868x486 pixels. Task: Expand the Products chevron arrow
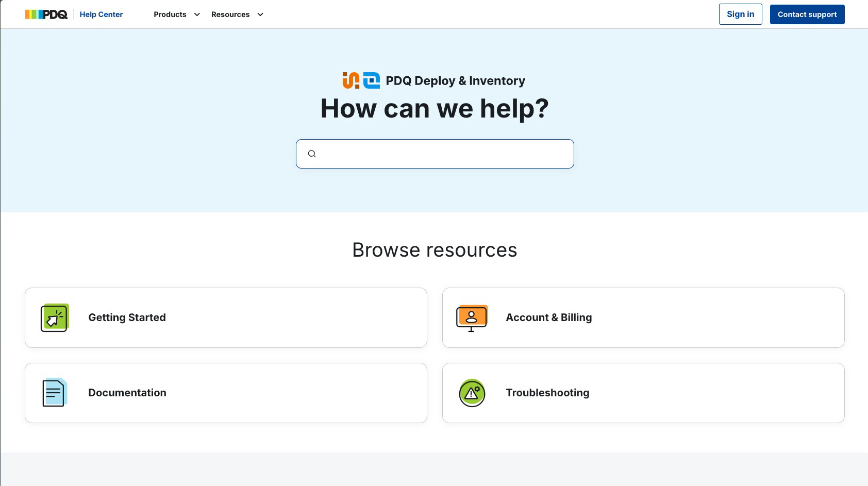[x=197, y=14]
